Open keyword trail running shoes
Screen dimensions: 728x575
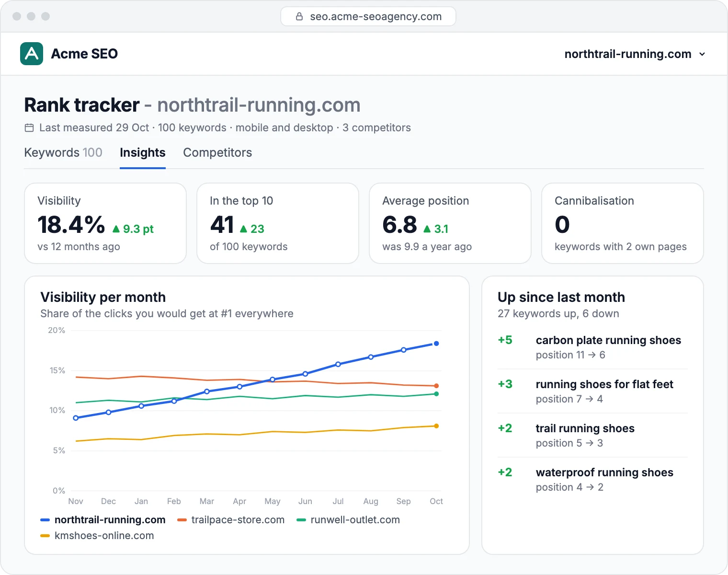click(x=593, y=436)
